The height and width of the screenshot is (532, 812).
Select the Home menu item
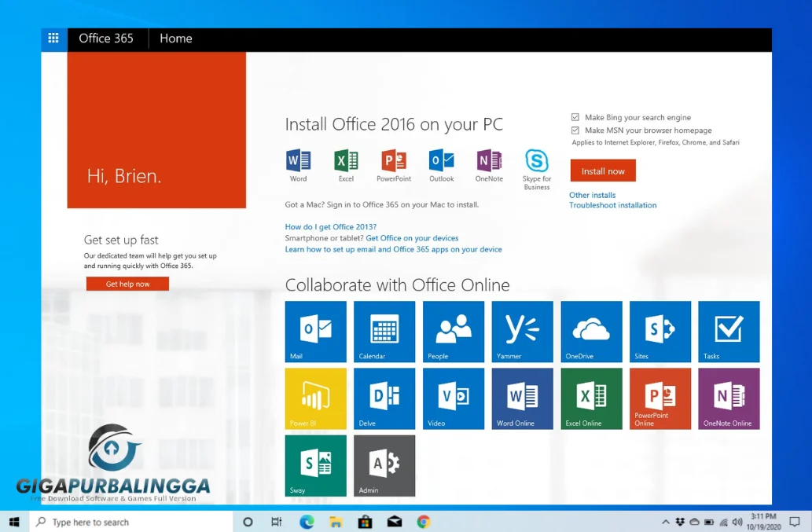pos(175,39)
